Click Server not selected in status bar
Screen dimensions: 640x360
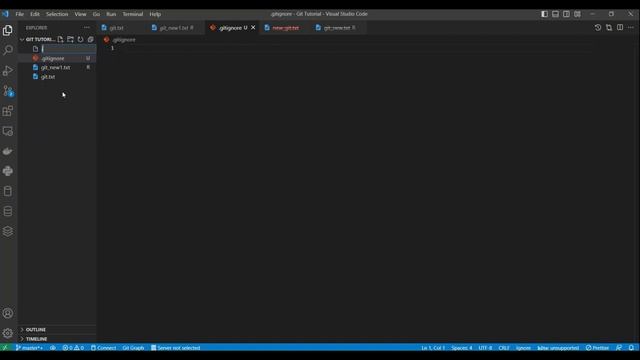click(176, 348)
